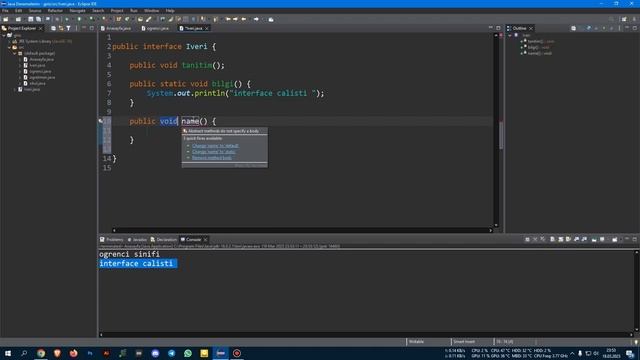Toggle Pin Console button

[594, 239]
